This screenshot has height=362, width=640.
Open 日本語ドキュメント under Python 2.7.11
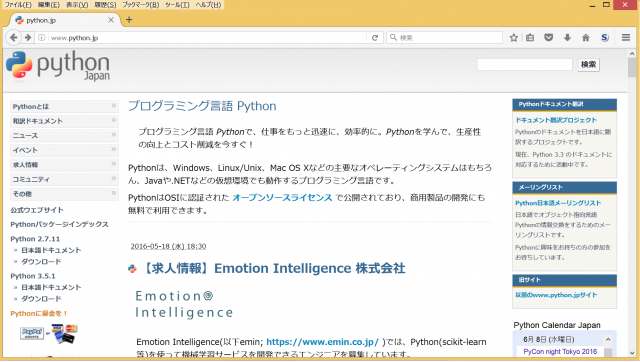(51, 250)
